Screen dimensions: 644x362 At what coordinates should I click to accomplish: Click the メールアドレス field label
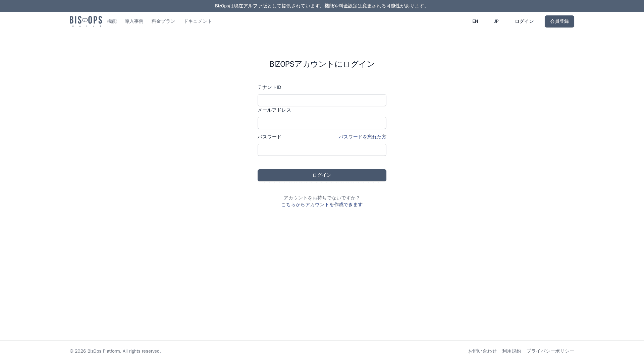[x=274, y=110]
